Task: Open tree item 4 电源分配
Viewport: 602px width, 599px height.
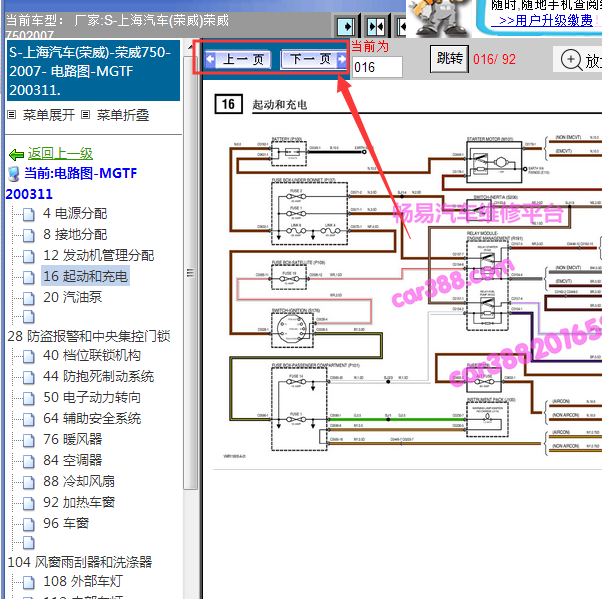Action: click(75, 213)
